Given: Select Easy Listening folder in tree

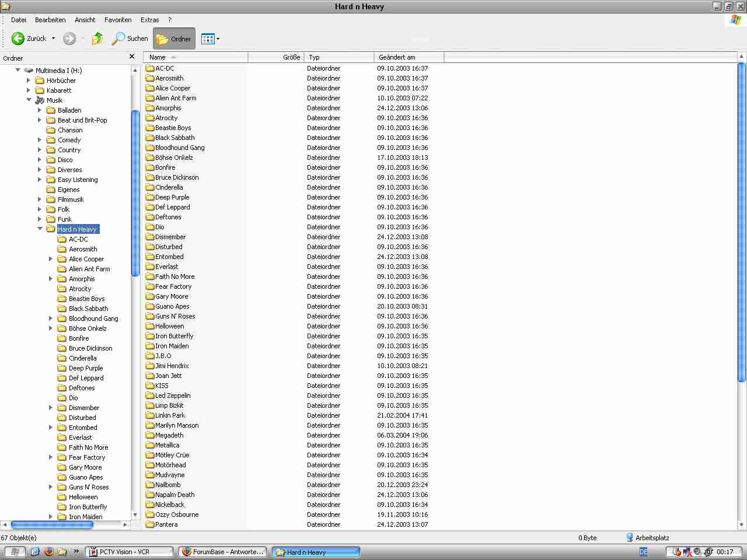Looking at the screenshot, I should pyautogui.click(x=78, y=180).
